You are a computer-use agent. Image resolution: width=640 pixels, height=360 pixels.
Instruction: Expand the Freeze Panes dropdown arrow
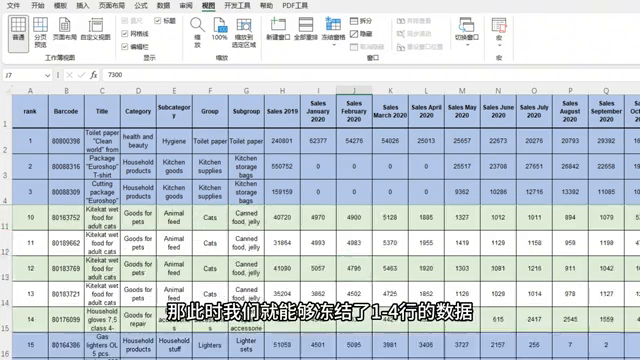pos(333,45)
